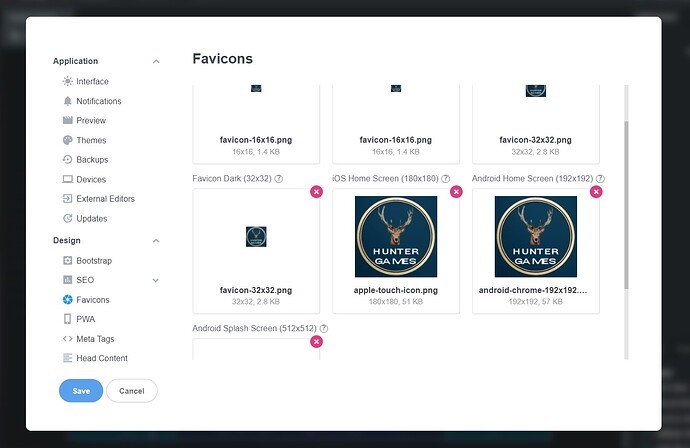This screenshot has width=690, height=448.
Task: Open the Preview settings text
Action: [91, 121]
